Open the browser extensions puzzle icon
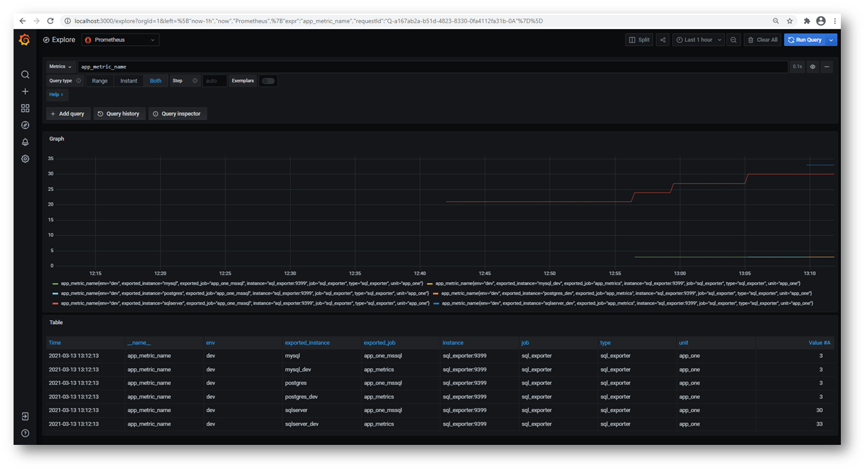Viewport: 868px width, 472px height. (807, 21)
